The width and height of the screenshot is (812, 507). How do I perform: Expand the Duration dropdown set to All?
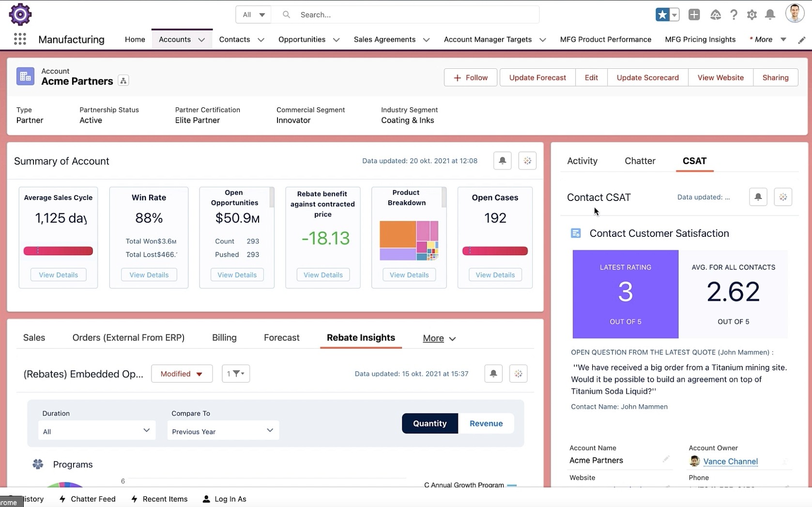(x=97, y=430)
